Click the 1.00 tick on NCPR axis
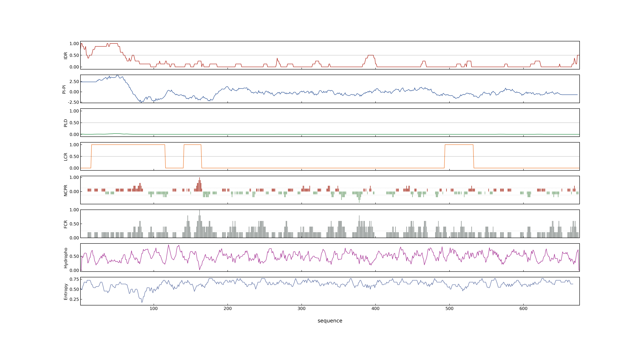 click(74, 178)
